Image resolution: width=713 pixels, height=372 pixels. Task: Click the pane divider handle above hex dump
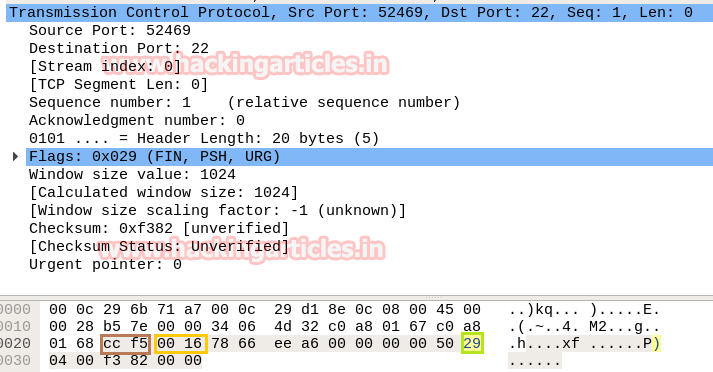point(434,297)
